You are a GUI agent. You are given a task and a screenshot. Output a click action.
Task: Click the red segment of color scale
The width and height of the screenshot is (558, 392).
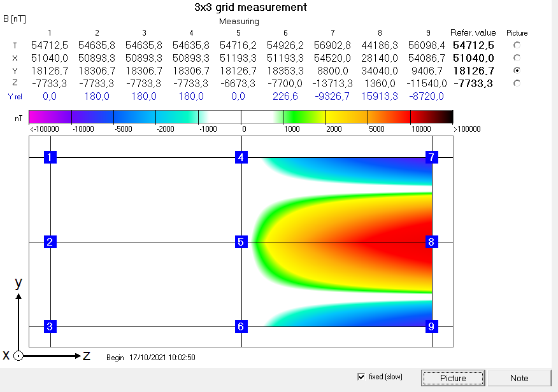coord(389,117)
